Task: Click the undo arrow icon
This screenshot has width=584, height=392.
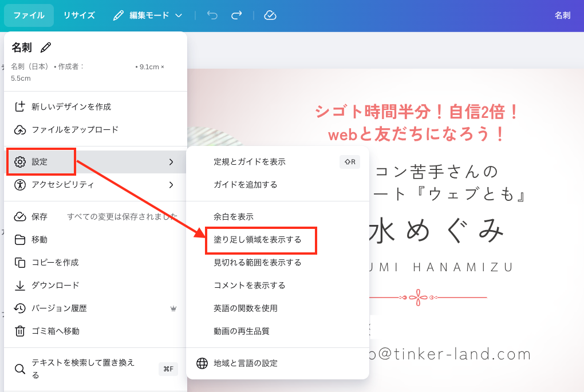Action: (x=212, y=15)
